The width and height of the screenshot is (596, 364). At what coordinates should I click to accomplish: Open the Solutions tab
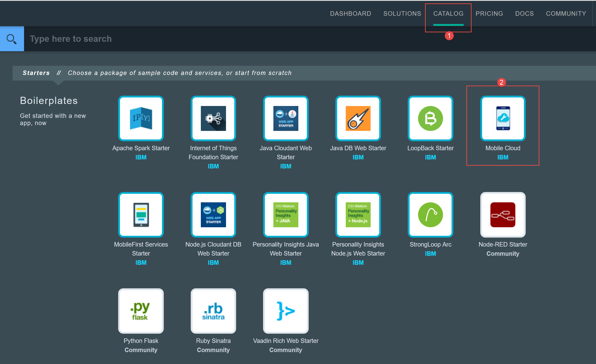[x=402, y=13]
